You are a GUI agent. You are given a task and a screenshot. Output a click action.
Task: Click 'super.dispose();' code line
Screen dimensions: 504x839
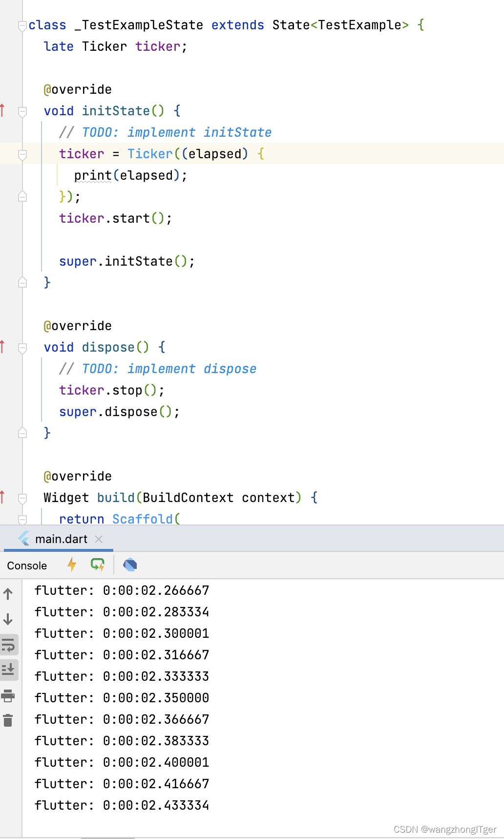pyautogui.click(x=119, y=412)
